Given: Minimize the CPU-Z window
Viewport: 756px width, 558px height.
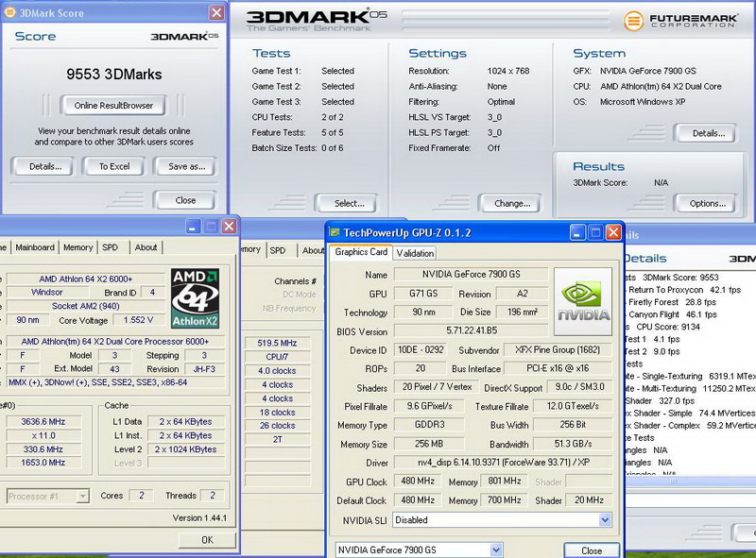Looking at the screenshot, I should point(193,226).
